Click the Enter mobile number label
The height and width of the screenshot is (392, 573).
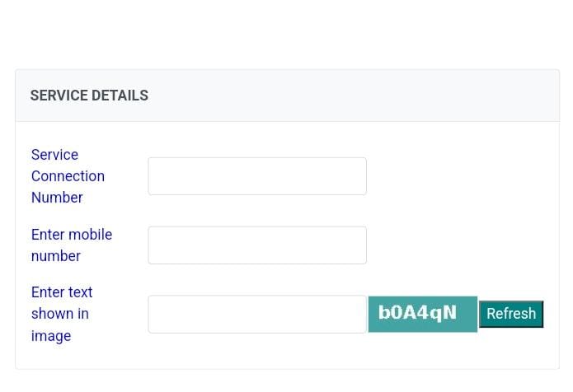click(72, 245)
